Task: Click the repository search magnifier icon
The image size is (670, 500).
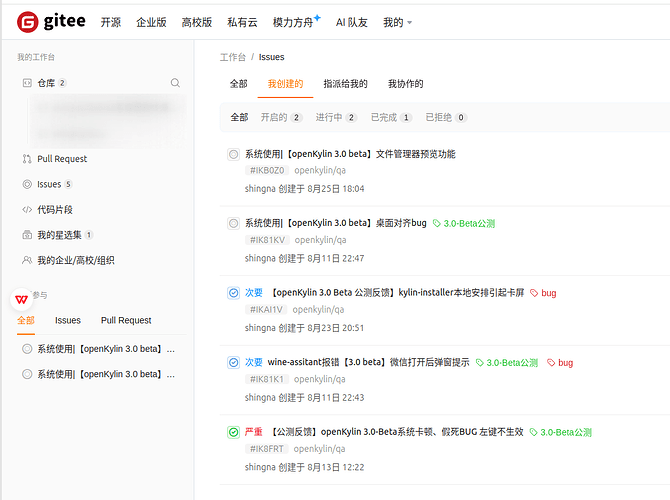Action: pos(175,83)
